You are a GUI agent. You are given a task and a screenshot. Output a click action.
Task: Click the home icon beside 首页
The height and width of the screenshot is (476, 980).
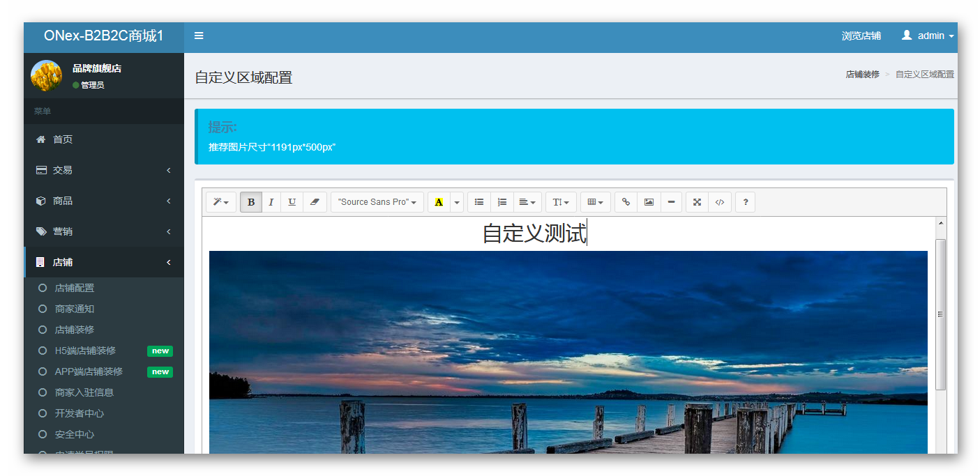click(41, 139)
